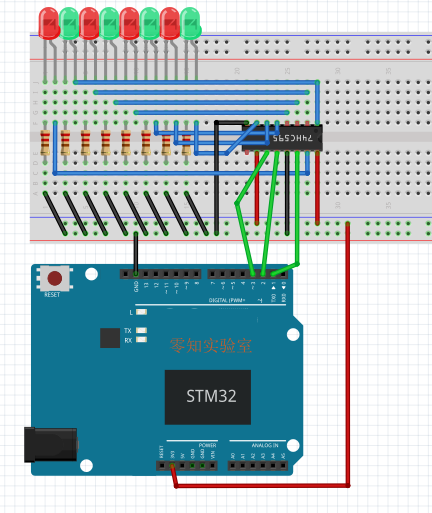
Task: Click the GND header pin with black wire
Action: click(x=136, y=274)
